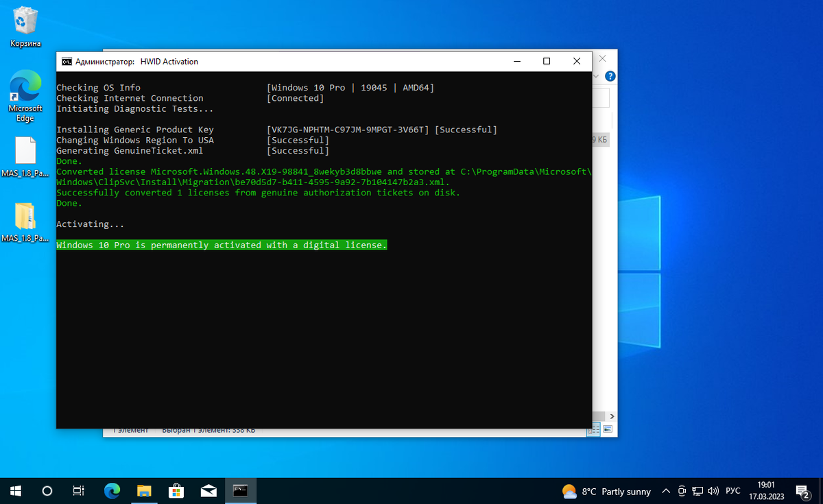The image size is (823, 504).
Task: Switch to File Explorer on the taskbar
Action: [144, 491]
